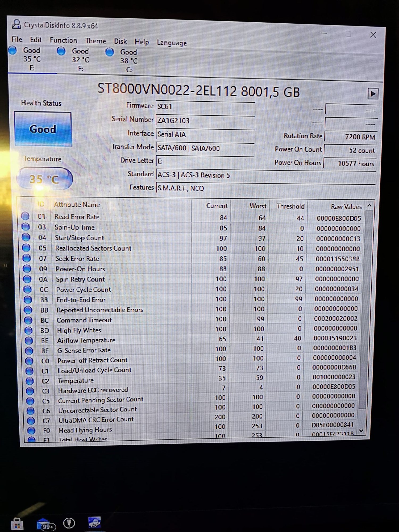Click the Standard field ACS-3
399x532 pixels.
point(266,175)
